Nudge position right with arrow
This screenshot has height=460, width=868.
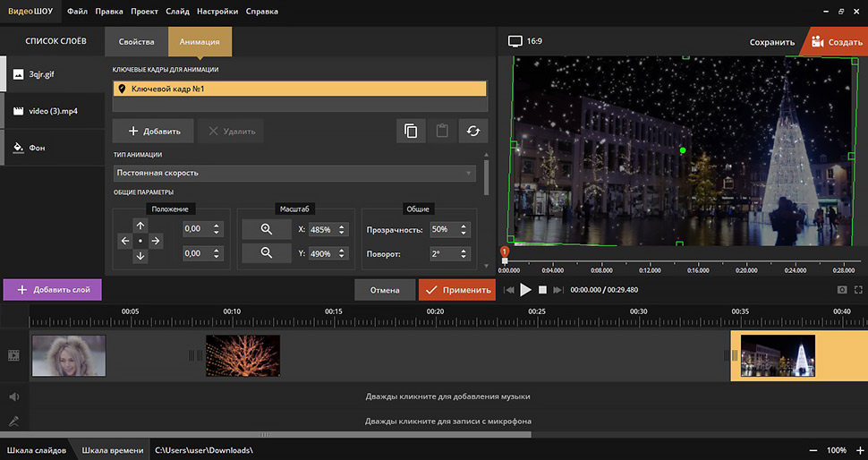tap(156, 241)
